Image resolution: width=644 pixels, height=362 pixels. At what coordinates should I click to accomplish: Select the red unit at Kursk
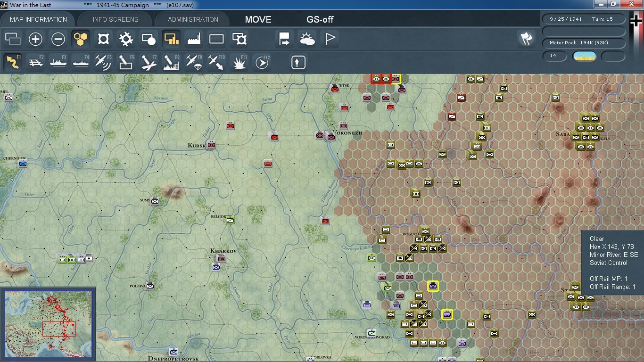[211, 145]
